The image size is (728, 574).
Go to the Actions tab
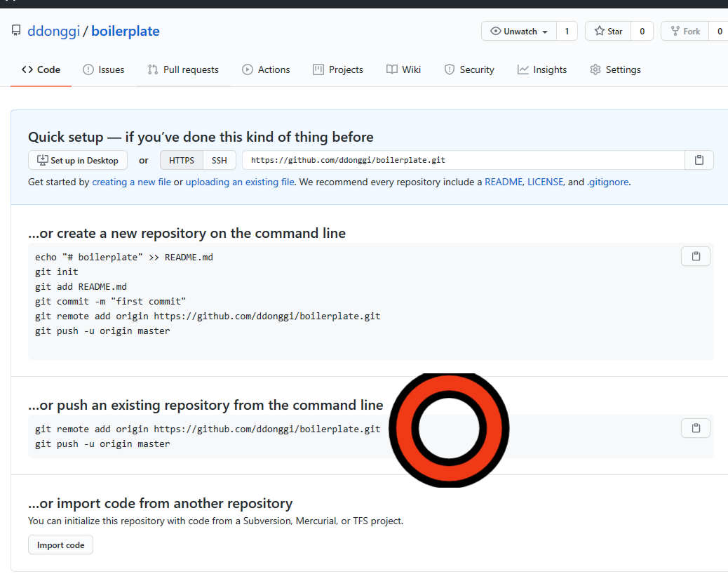[x=266, y=69]
